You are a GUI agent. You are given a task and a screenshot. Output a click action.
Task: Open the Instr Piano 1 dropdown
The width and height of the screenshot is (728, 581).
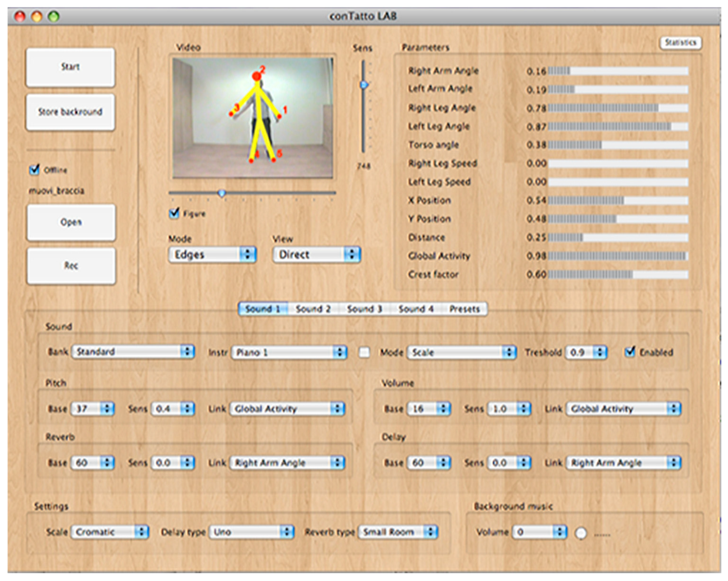click(x=289, y=352)
